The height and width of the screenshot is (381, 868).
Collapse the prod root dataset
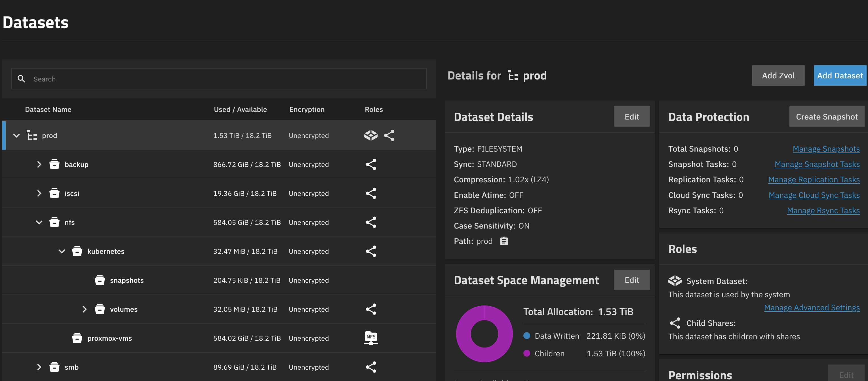16,135
